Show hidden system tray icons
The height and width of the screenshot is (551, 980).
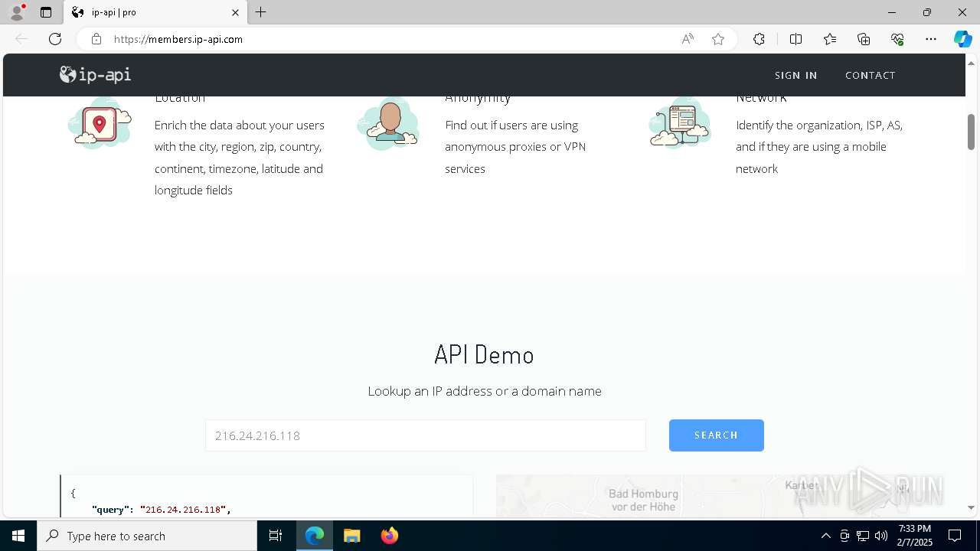tap(825, 536)
